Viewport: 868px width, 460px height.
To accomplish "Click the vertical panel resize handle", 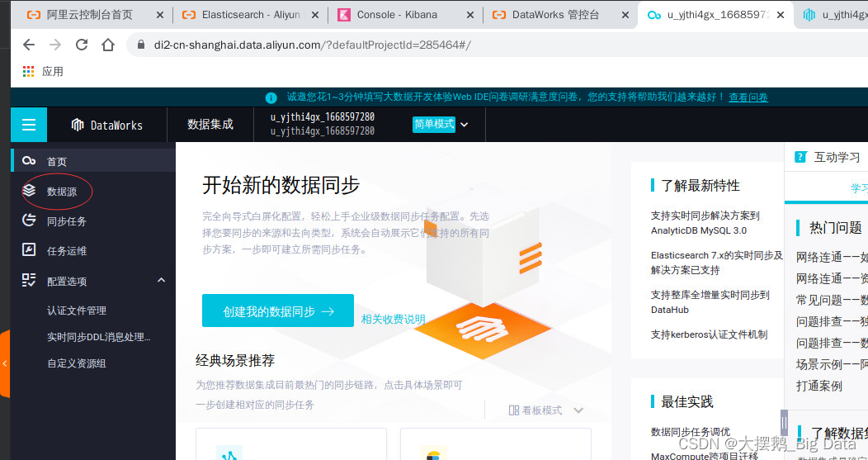I will [784, 423].
